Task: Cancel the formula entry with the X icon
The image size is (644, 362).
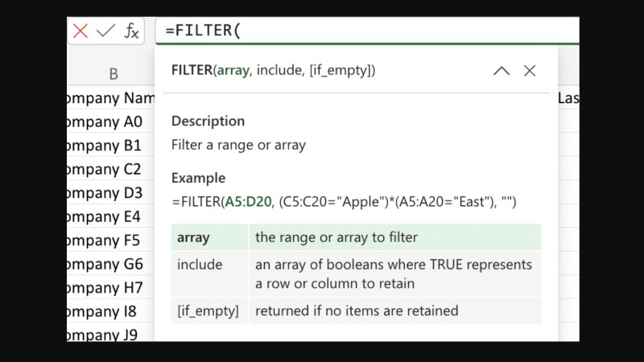Action: [80, 31]
